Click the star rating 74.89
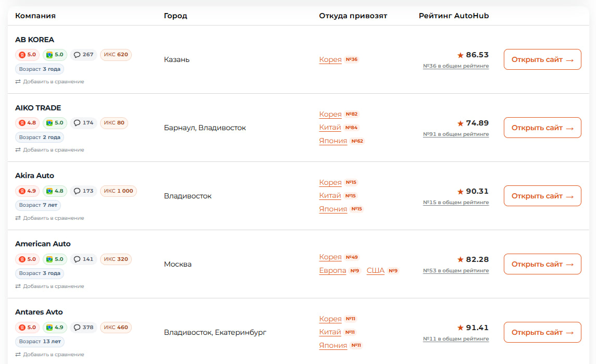 473,123
